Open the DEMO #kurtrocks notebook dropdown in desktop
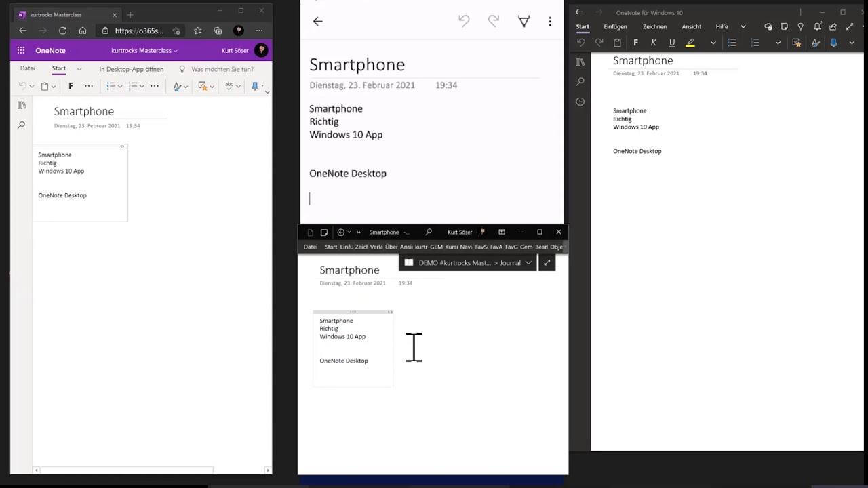Screen dimensions: 868x488 point(528,262)
